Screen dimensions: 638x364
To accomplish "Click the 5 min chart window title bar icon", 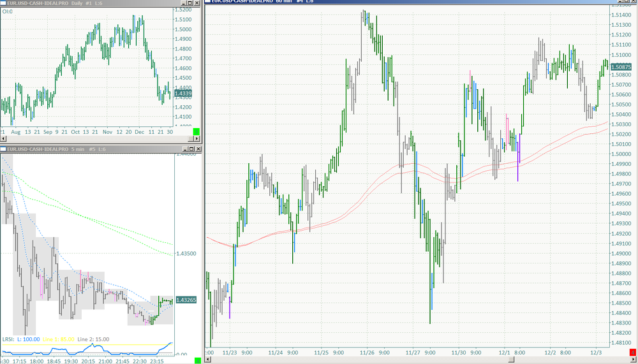I will click(x=3, y=149).
